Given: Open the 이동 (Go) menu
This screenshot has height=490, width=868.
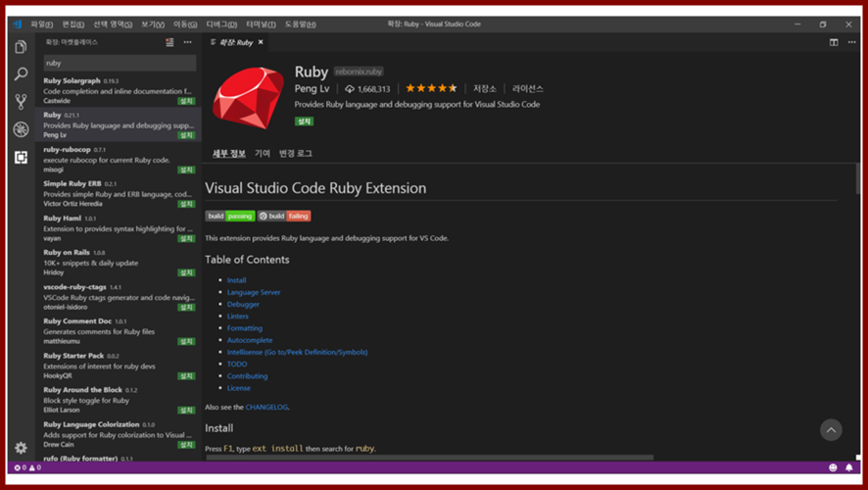Looking at the screenshot, I should click(185, 24).
